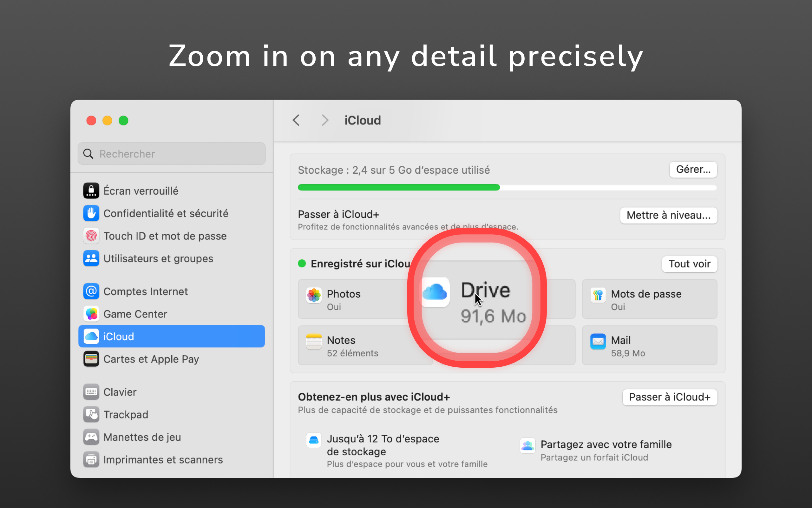Select Touch ID et mot de passe
This screenshot has width=812, height=508.
pos(172,236)
